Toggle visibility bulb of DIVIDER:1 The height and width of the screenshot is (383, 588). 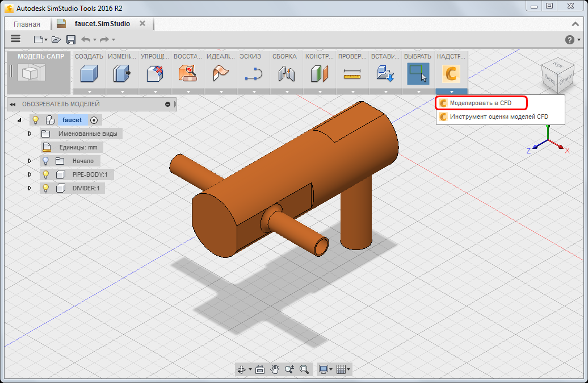click(x=46, y=188)
